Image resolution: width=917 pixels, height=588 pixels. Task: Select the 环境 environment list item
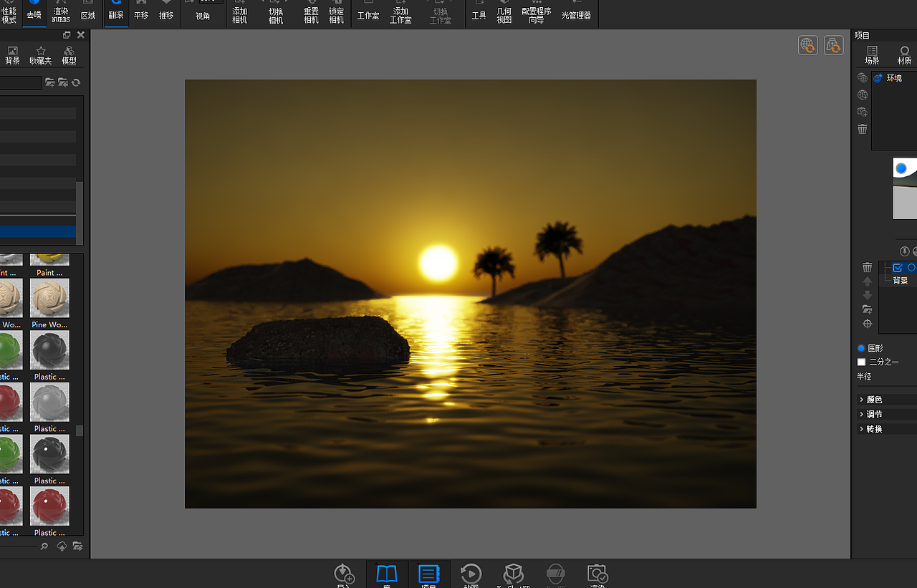pos(895,78)
